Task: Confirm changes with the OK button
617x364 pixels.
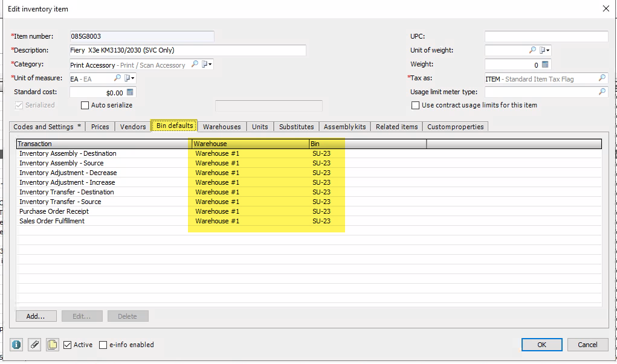Action: pos(542,345)
